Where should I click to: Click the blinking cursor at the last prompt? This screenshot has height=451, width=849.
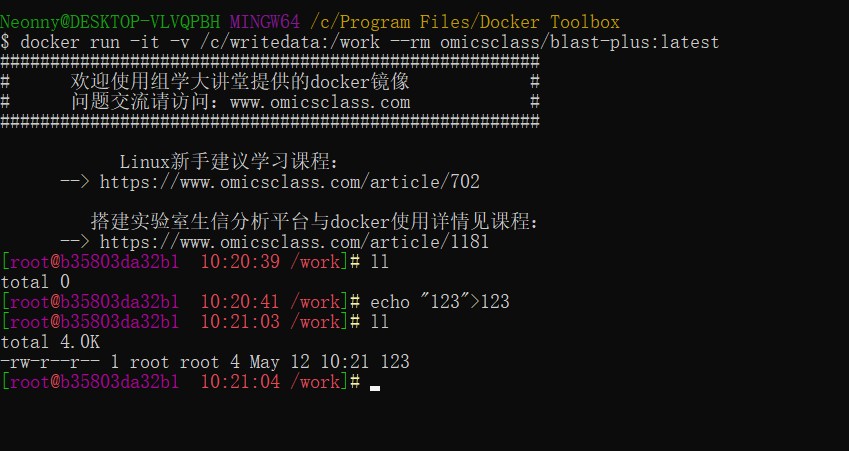(x=375, y=388)
